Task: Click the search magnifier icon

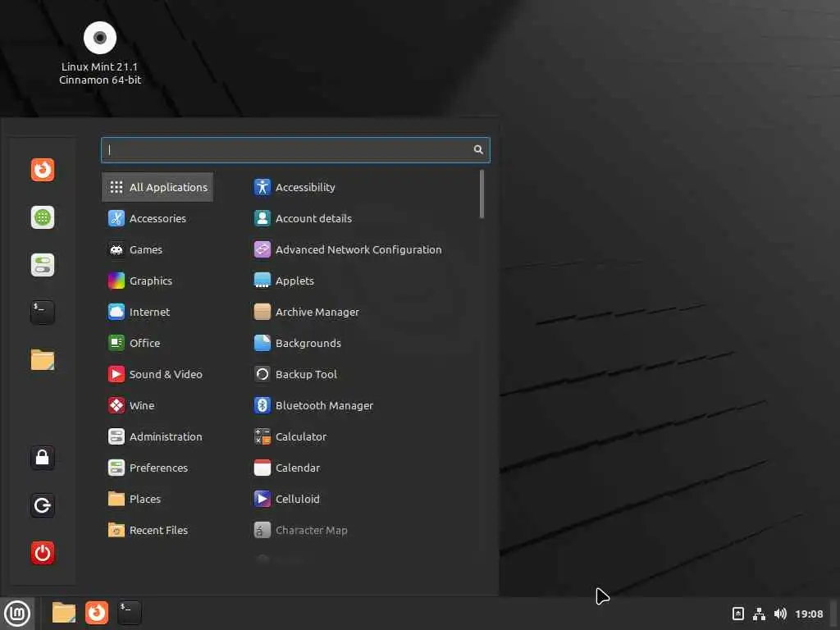Action: pyautogui.click(x=478, y=149)
